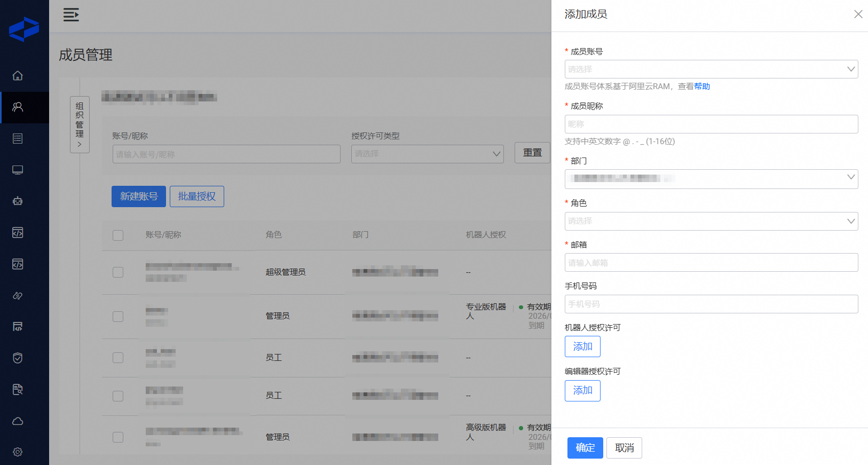Focus the 手机号码 input field
The height and width of the screenshot is (465, 868).
712,304
